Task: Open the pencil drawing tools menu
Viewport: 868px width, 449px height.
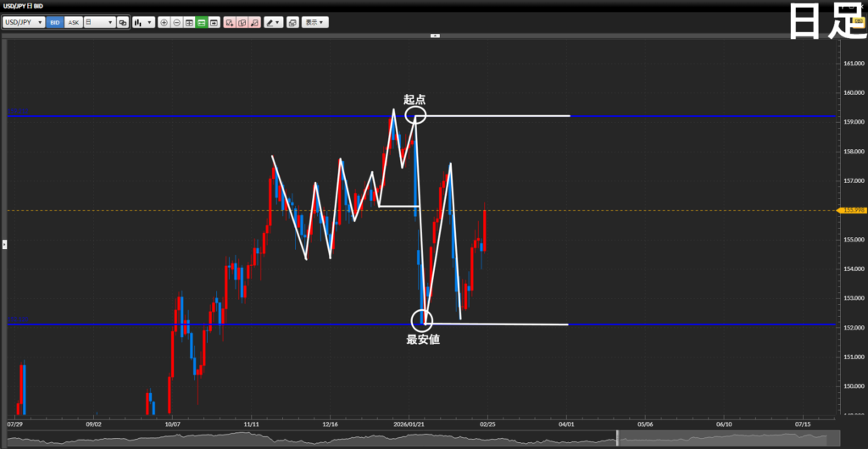Action: tap(273, 22)
